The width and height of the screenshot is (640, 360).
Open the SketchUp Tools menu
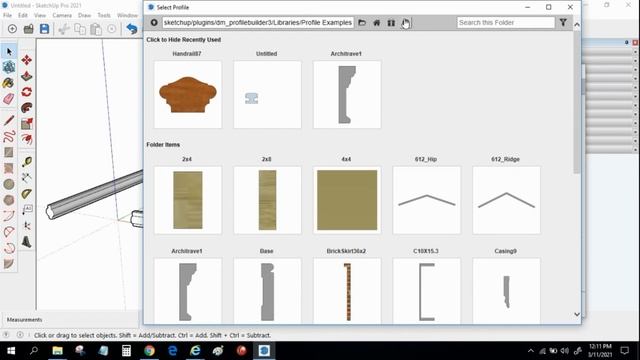(104, 15)
